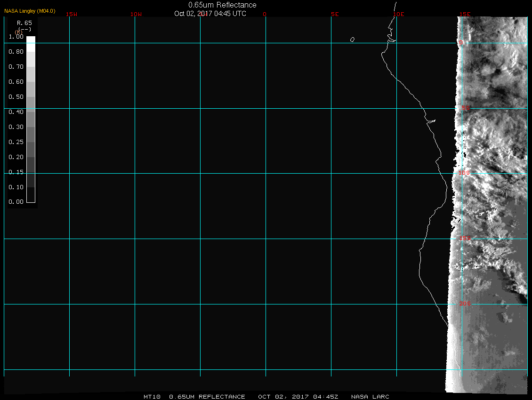This screenshot has height=400, width=532.
Task: Click the 20S latitude label
Action: [x=465, y=304]
